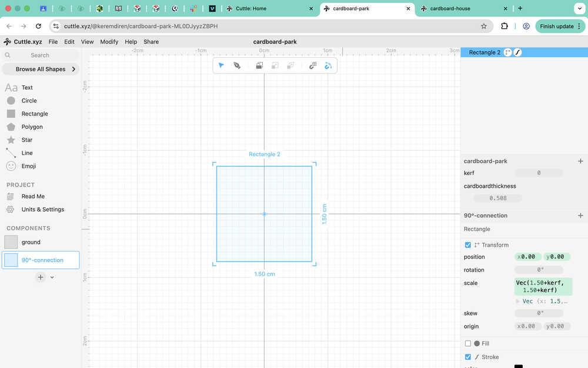Select the ground component

(41, 242)
